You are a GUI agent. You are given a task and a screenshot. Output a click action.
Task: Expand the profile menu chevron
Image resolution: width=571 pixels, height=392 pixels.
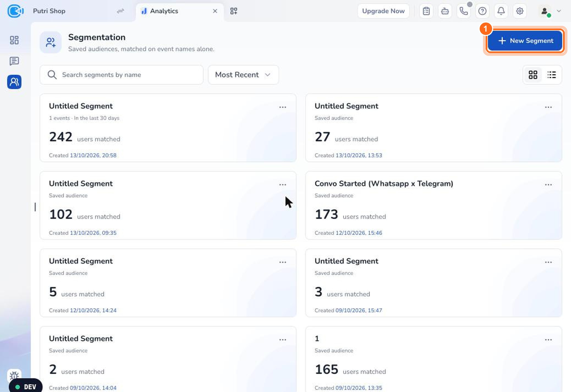559,11
